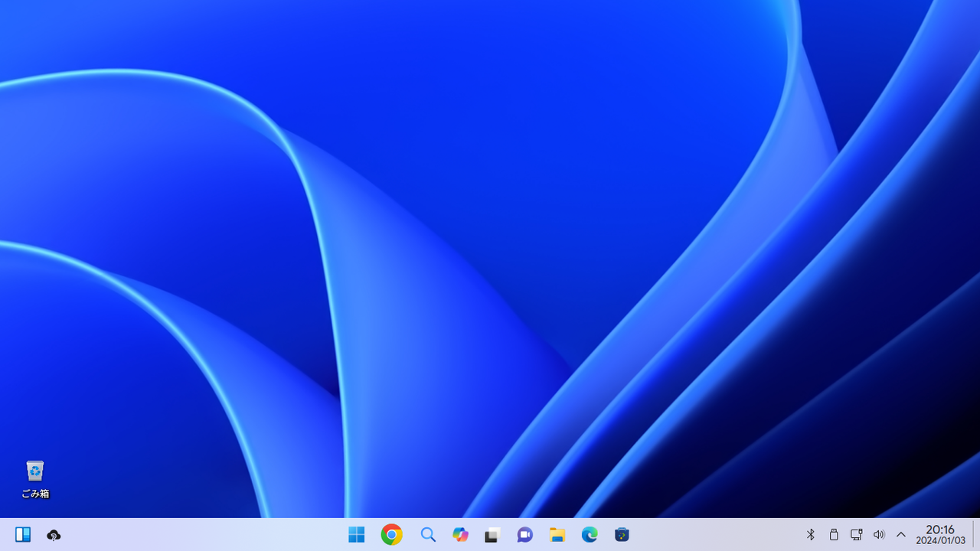The height and width of the screenshot is (551, 980).
Task: Open Copilot from the taskbar
Action: click(460, 535)
